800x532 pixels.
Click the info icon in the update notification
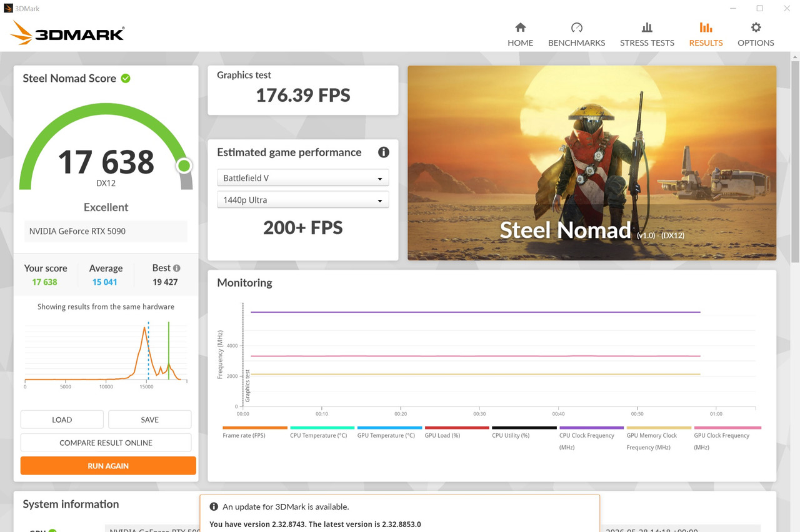[x=214, y=507]
